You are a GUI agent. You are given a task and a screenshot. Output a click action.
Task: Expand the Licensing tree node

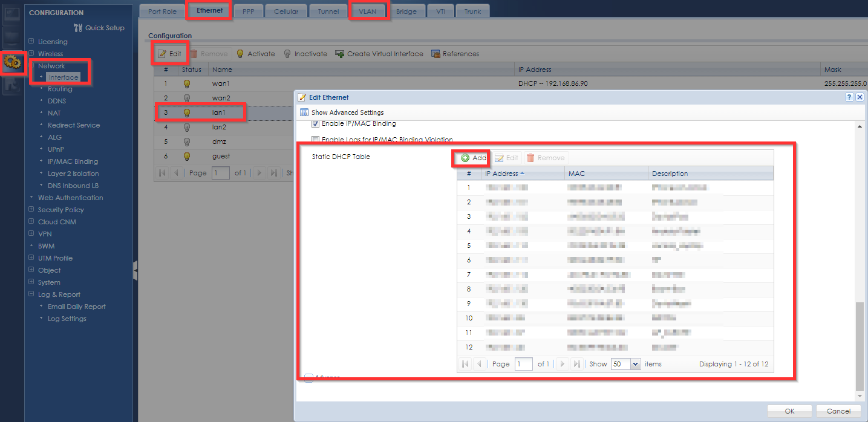(31, 42)
